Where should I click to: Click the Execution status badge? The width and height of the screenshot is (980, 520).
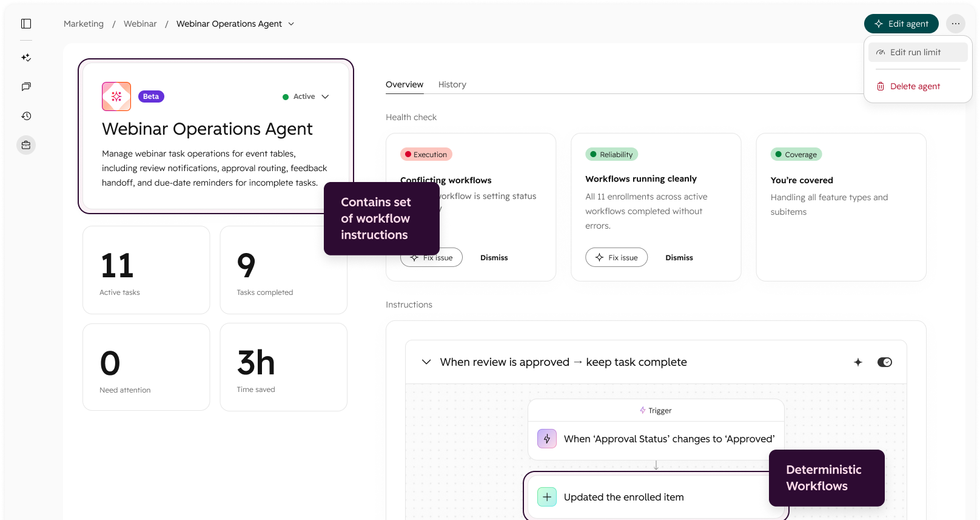[426, 154]
